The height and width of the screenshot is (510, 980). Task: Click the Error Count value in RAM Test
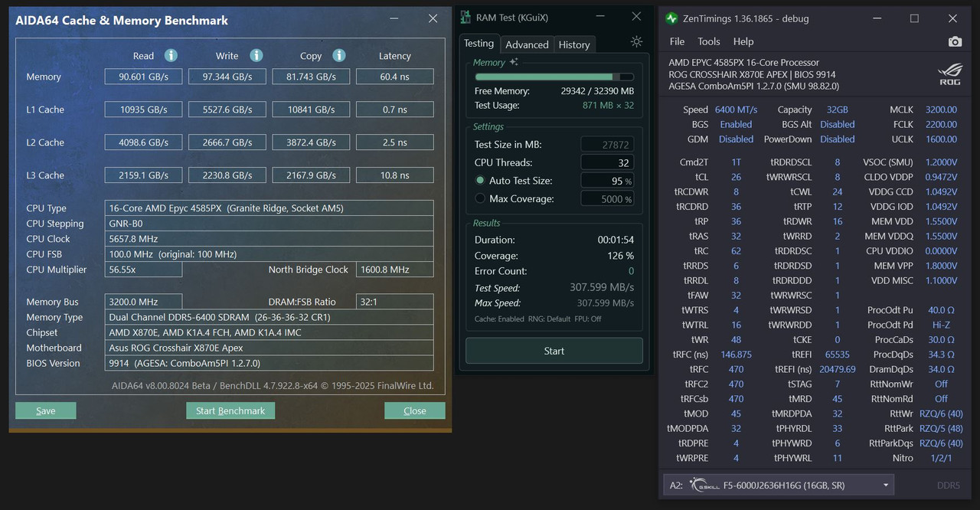click(631, 271)
